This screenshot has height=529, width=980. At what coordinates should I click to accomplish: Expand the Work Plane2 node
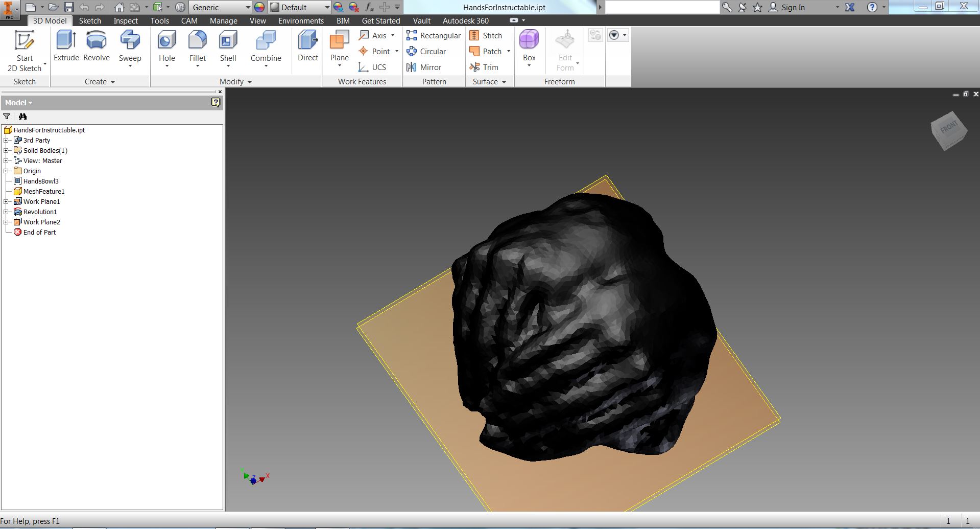coord(6,222)
